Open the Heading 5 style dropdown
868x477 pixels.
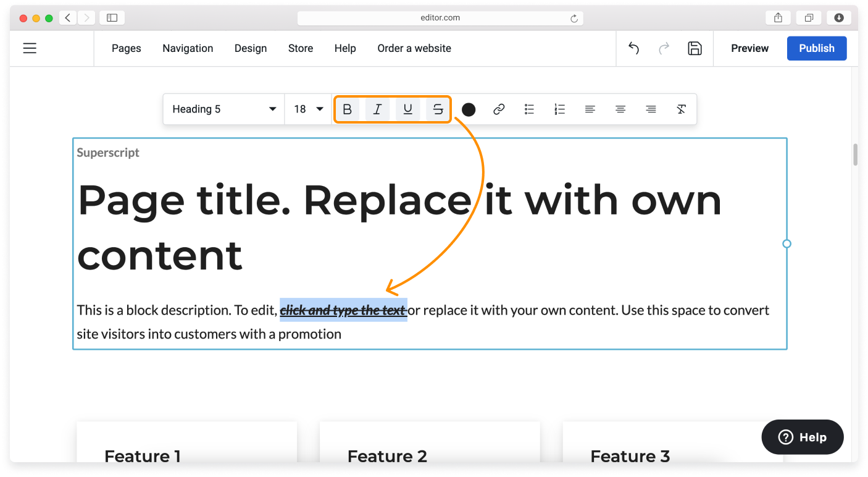click(223, 109)
